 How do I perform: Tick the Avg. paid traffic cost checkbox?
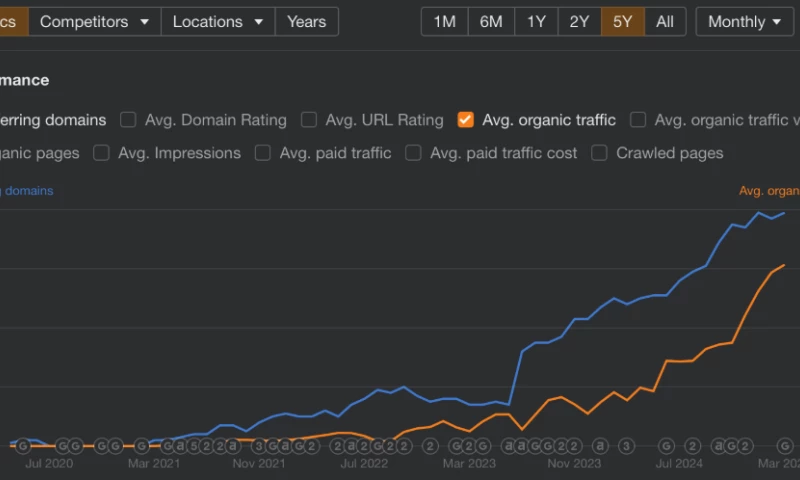pyautogui.click(x=413, y=153)
